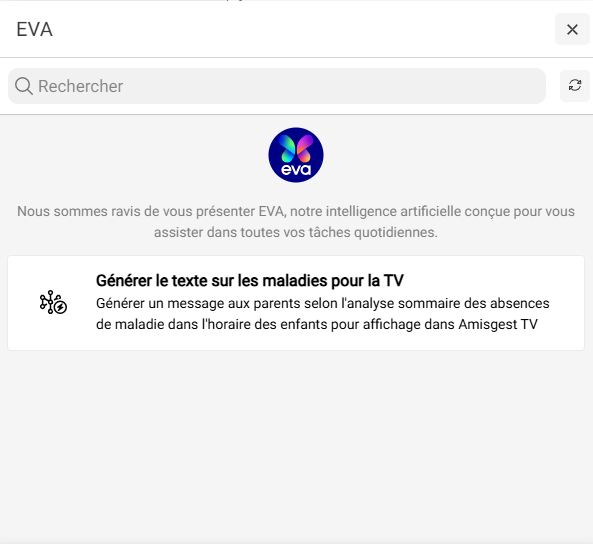This screenshot has width=593, height=544.
Task: Open the Générer le texte sur les maladies card
Action: pyautogui.click(x=296, y=303)
